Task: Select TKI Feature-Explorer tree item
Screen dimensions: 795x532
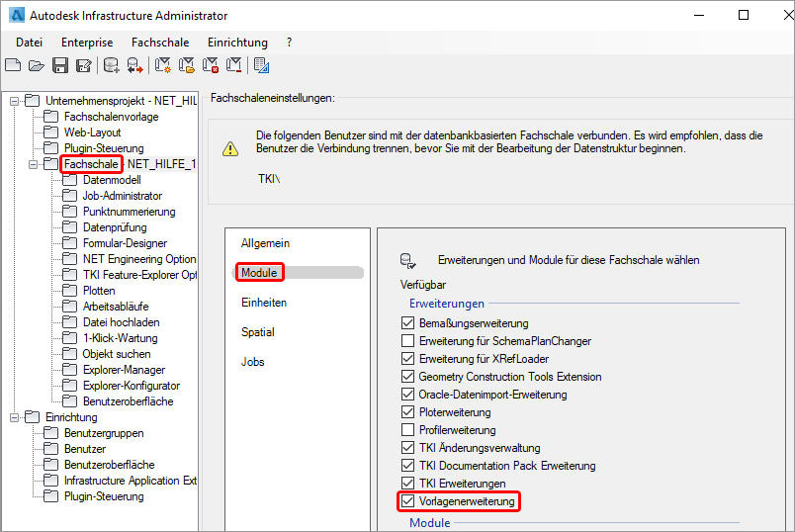Action: click(139, 275)
